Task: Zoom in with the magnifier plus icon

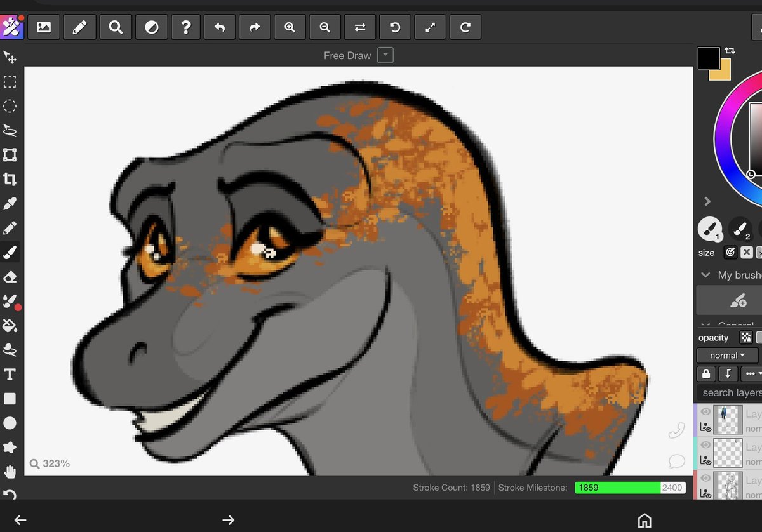Action: (290, 27)
